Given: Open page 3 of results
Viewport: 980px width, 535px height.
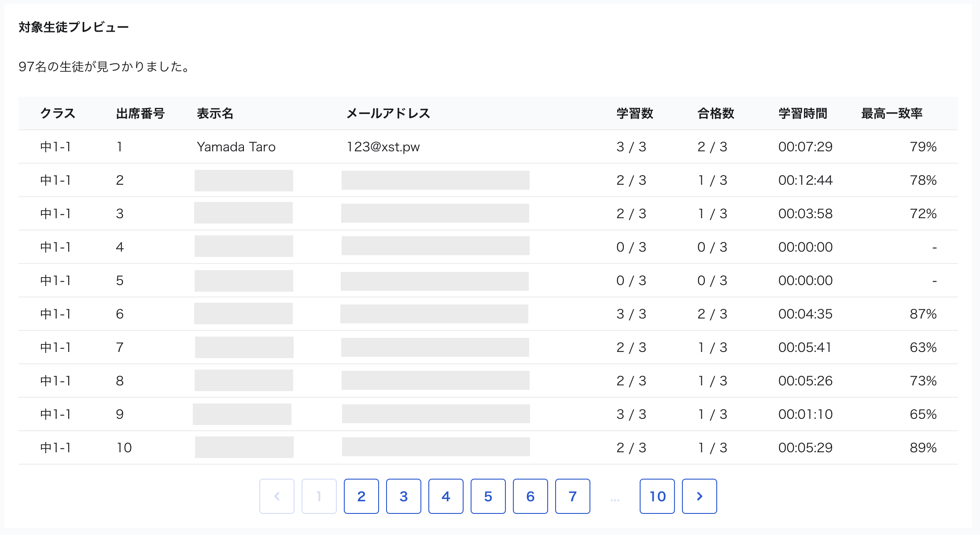Looking at the screenshot, I should pyautogui.click(x=403, y=496).
